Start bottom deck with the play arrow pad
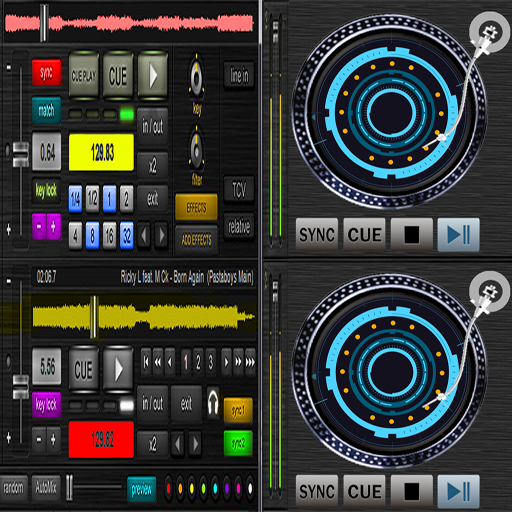The image size is (512, 512). [118, 370]
